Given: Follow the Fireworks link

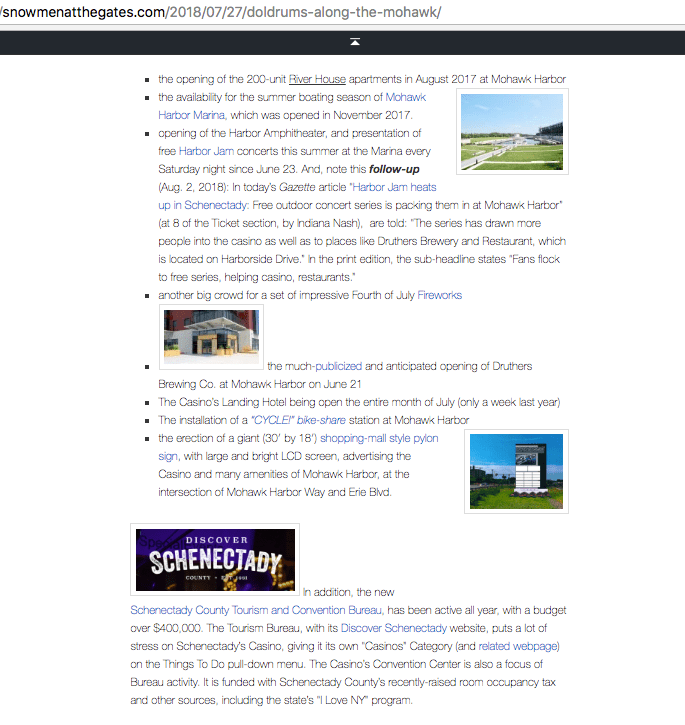Looking at the screenshot, I should [439, 295].
